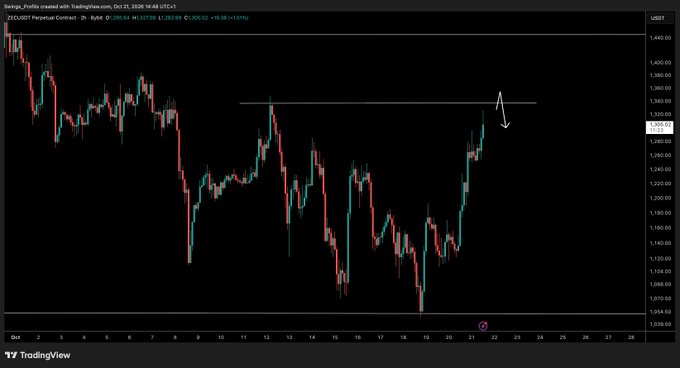
Task: Click the 1,200.00 price axis label
Action: pos(660,198)
